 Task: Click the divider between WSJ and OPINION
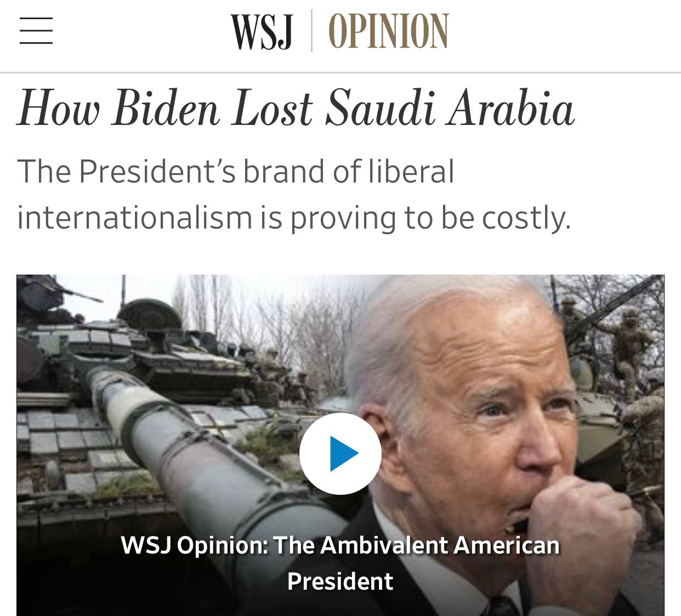pos(311,31)
